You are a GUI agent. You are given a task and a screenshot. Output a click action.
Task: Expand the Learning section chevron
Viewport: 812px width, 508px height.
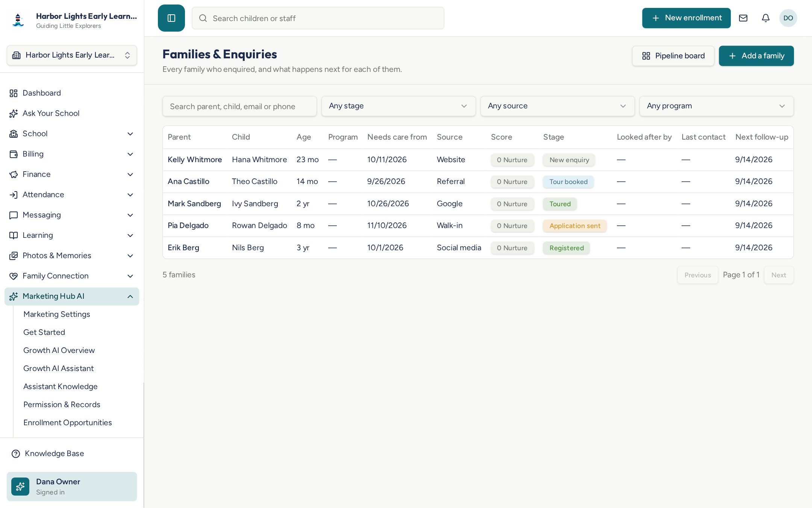click(x=130, y=235)
